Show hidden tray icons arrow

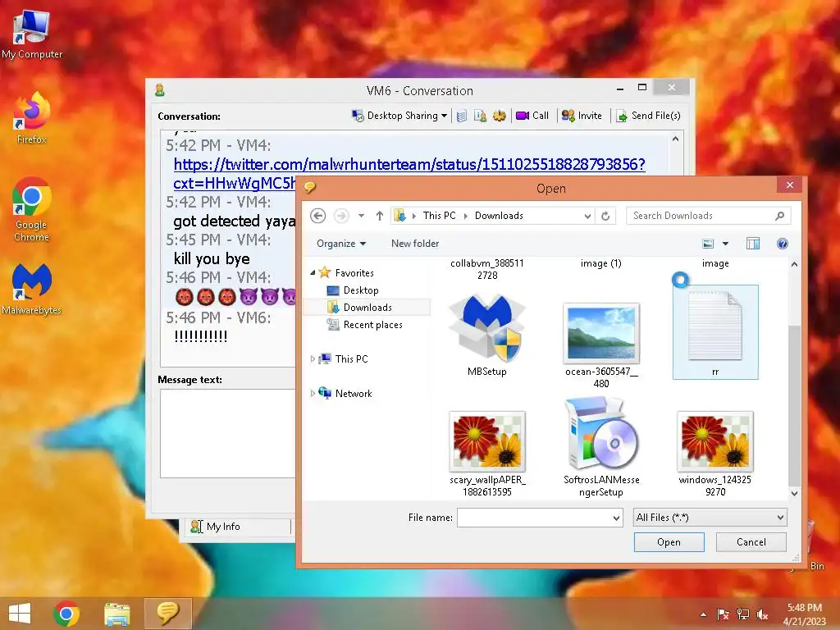click(703, 614)
